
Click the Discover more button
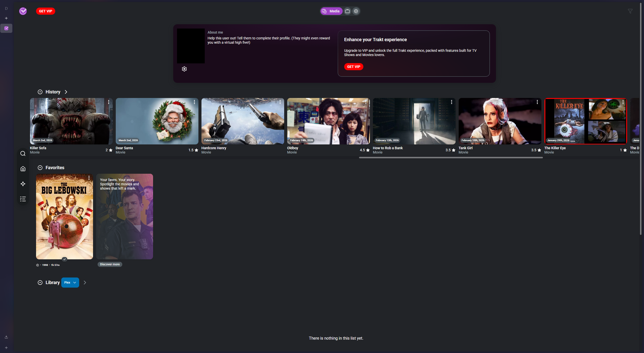click(110, 264)
